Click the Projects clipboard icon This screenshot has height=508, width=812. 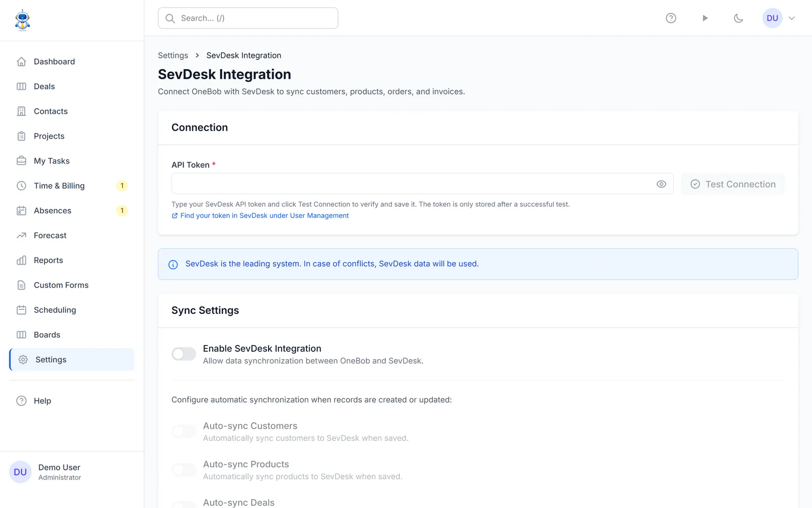point(21,136)
